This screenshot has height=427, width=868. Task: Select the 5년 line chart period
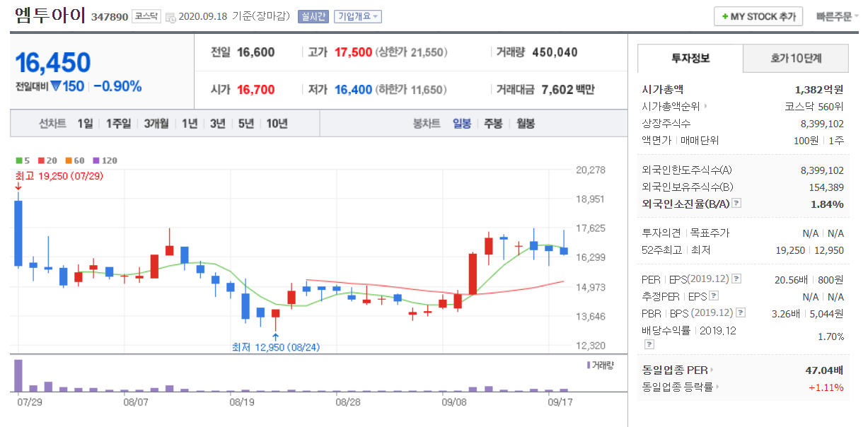tap(245, 124)
